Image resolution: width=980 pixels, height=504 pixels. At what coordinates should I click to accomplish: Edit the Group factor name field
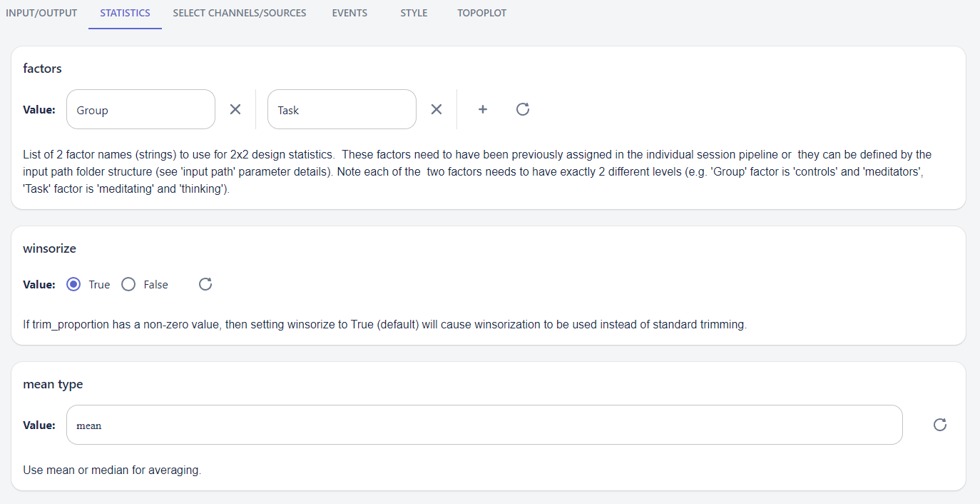141,109
